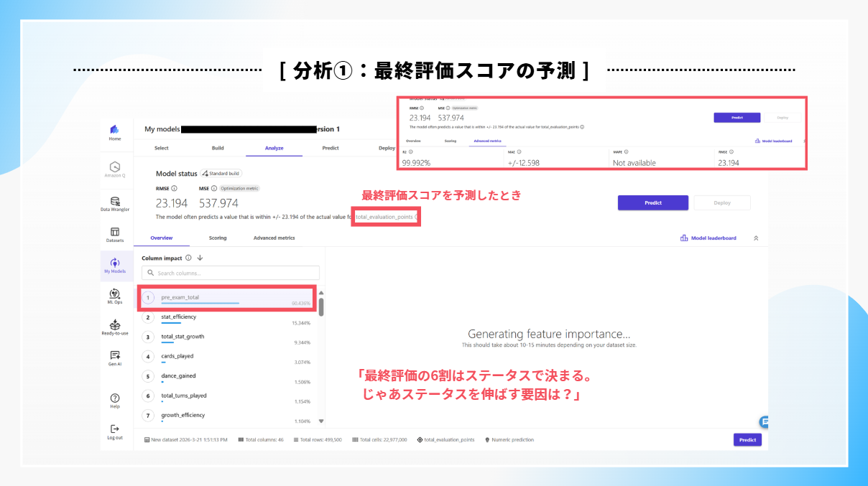Click the target icon before total_evaluation_points in footer
This screenshot has height=486, width=868.
point(420,439)
